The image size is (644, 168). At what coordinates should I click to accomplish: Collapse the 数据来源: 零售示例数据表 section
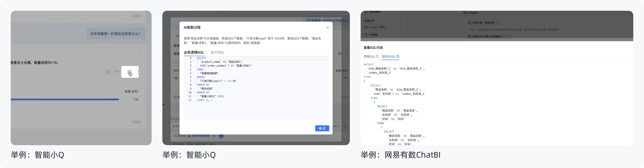509,37
